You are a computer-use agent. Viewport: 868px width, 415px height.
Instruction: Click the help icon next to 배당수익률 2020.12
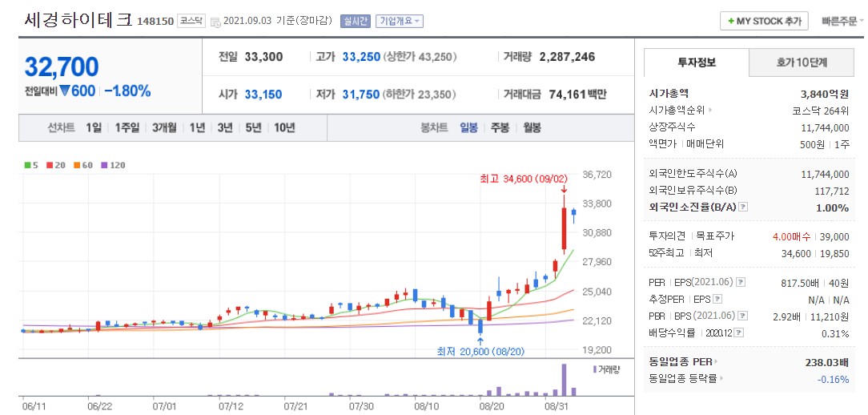[x=739, y=333]
